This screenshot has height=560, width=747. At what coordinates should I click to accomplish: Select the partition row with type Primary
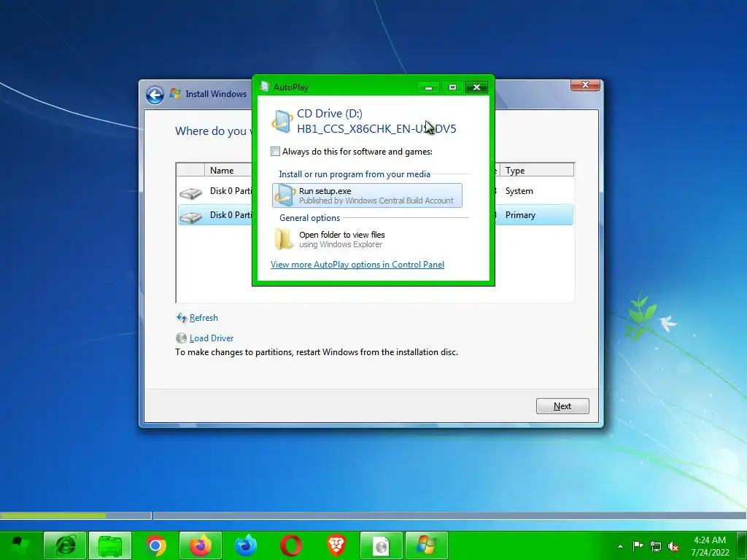click(x=533, y=215)
